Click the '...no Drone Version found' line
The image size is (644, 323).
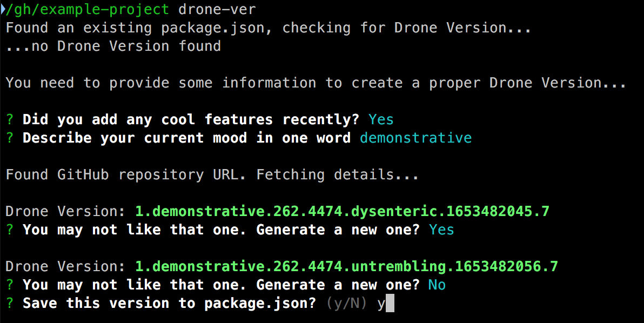113,46
